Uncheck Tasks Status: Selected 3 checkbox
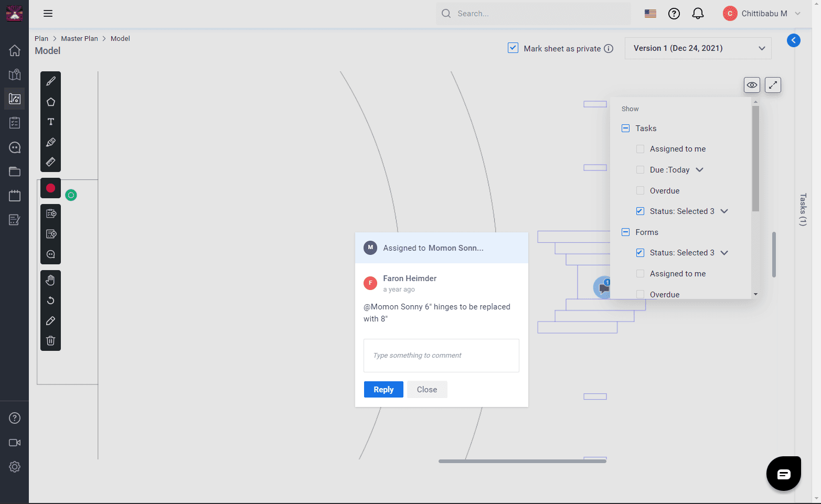The width and height of the screenshot is (821, 504). pos(640,211)
